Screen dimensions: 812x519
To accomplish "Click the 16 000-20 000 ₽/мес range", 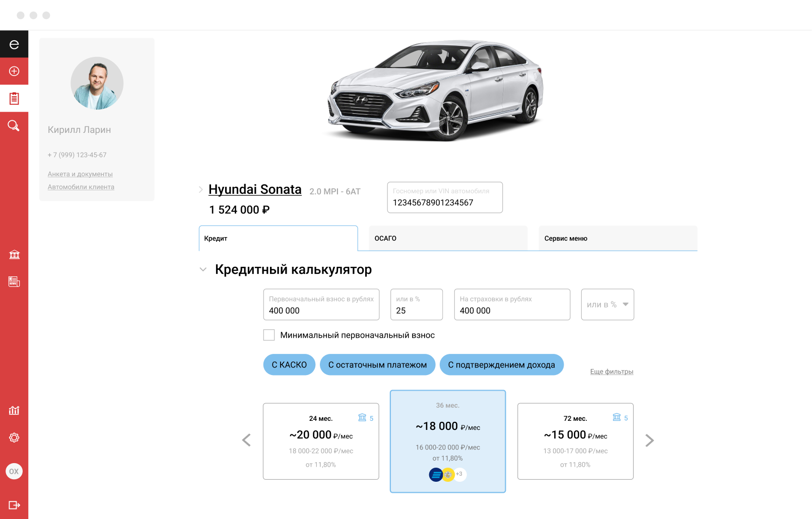I will click(x=448, y=447).
